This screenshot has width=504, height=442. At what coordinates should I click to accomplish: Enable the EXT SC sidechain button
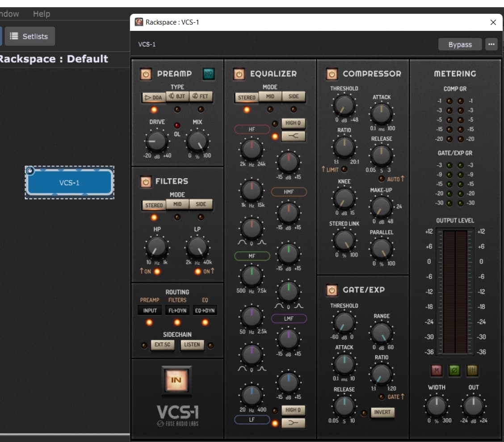coord(162,345)
